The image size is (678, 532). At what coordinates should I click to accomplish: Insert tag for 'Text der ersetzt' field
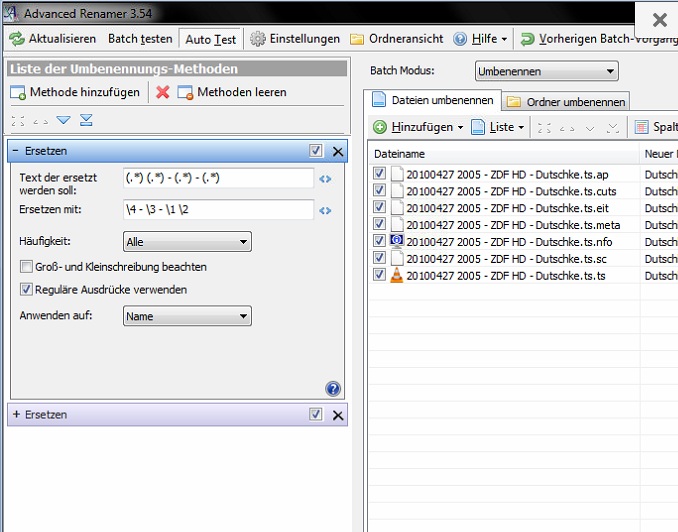pos(325,179)
